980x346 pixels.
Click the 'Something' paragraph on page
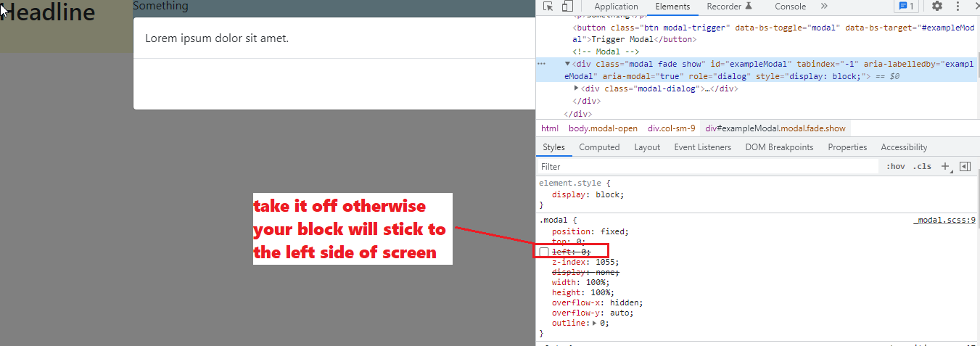tap(160, 6)
